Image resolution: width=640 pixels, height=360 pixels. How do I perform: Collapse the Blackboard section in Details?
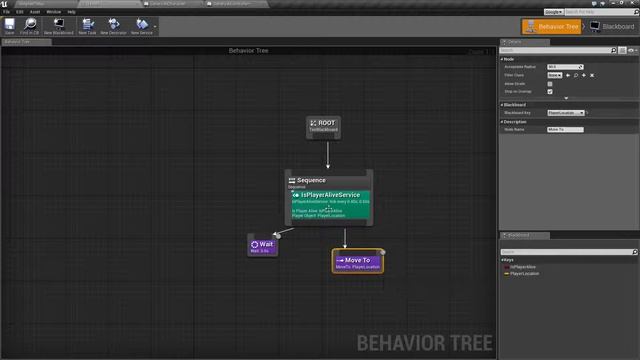(502, 105)
